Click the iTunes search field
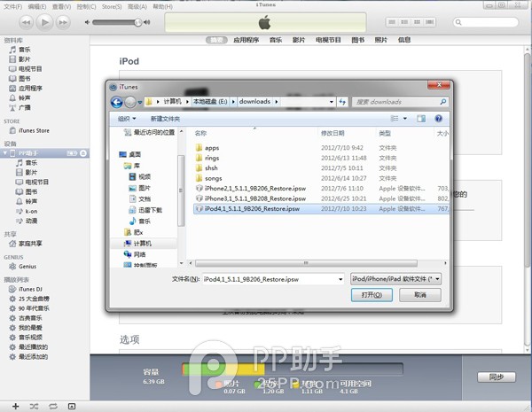 pyautogui.click(x=486, y=22)
